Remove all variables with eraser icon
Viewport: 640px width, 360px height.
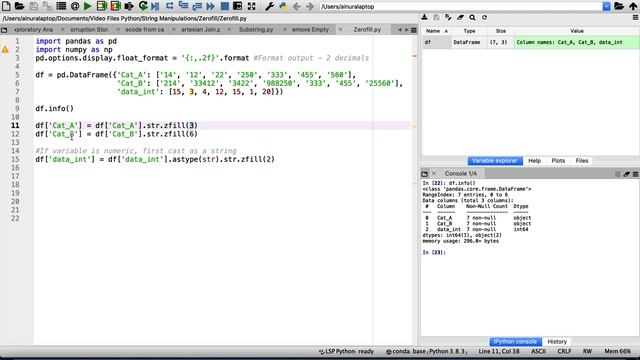[460, 18]
